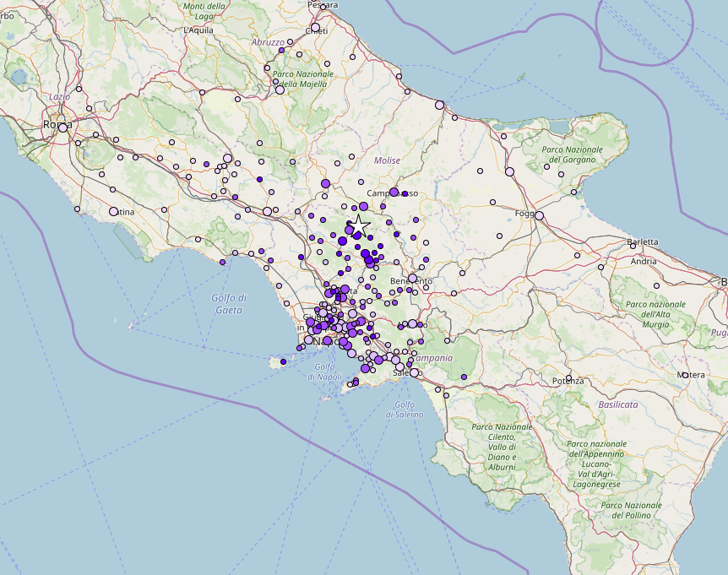This screenshot has height=575, width=728.
Task: Click the L'Aquila city label
Action: pyautogui.click(x=198, y=30)
